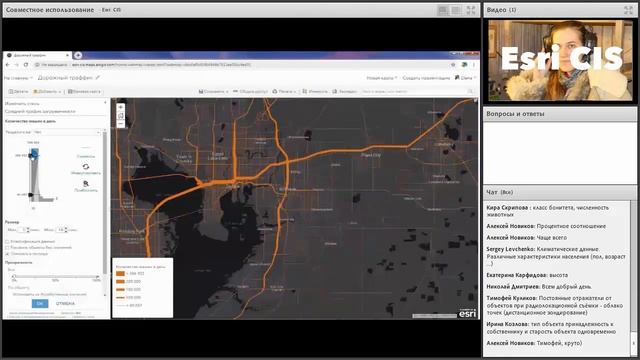This screenshot has width=640, height=360.
Task: Click the Николай Дмитриев chat message
Action: pos(539,287)
